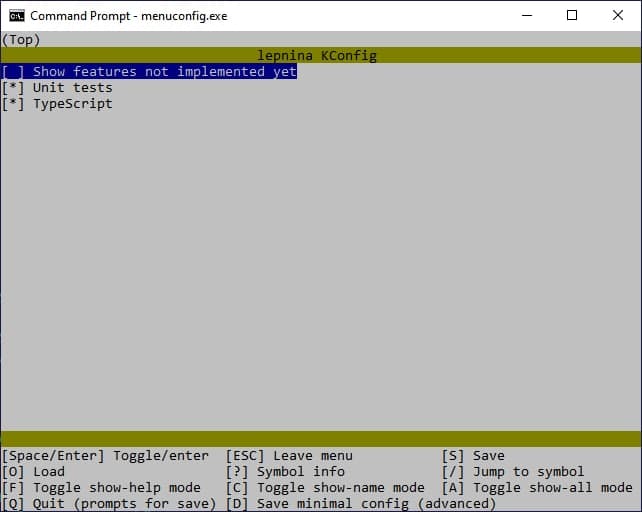Screen dimensions: 642x512
Task: Click the 'lepnina KConfig' header title
Action: (317, 55)
